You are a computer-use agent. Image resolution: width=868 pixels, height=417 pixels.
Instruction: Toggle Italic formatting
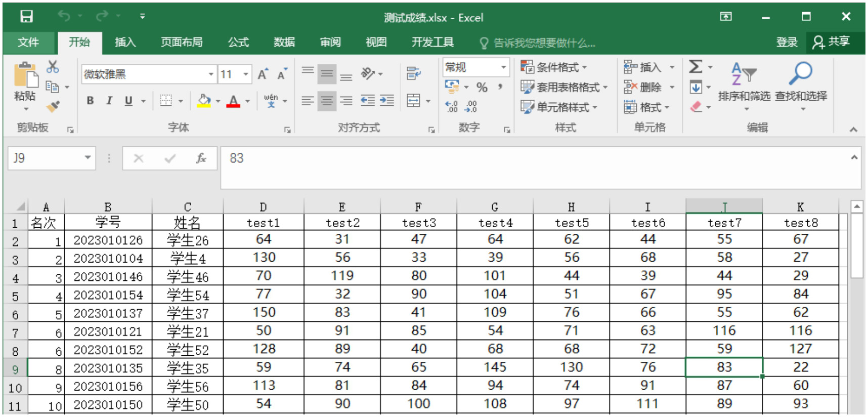(109, 101)
